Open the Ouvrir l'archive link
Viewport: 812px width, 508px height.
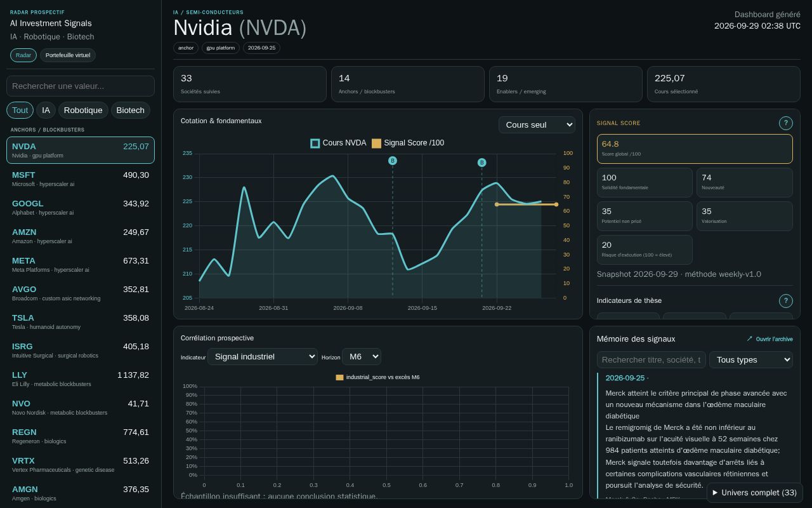(769, 339)
